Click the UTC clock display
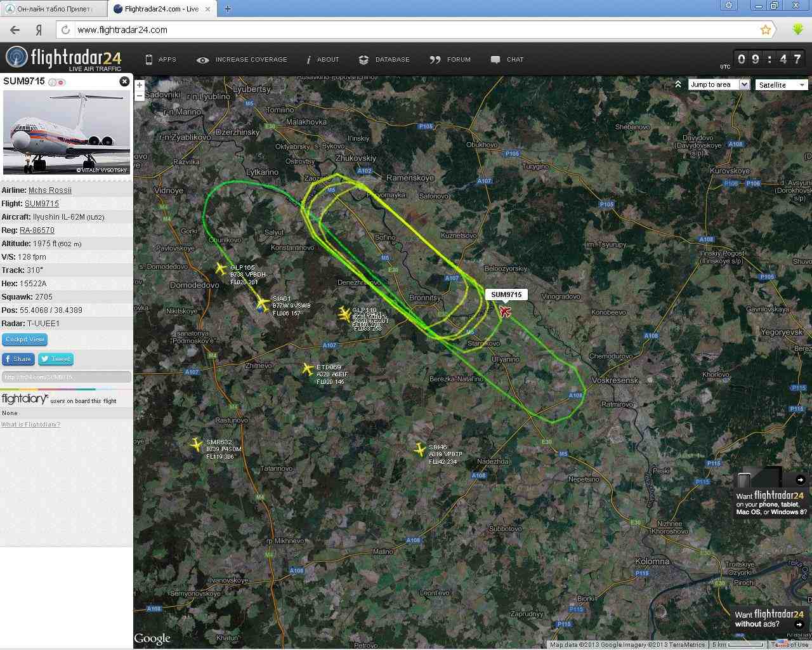Viewport: 812px width, 650px height. pyautogui.click(x=769, y=59)
